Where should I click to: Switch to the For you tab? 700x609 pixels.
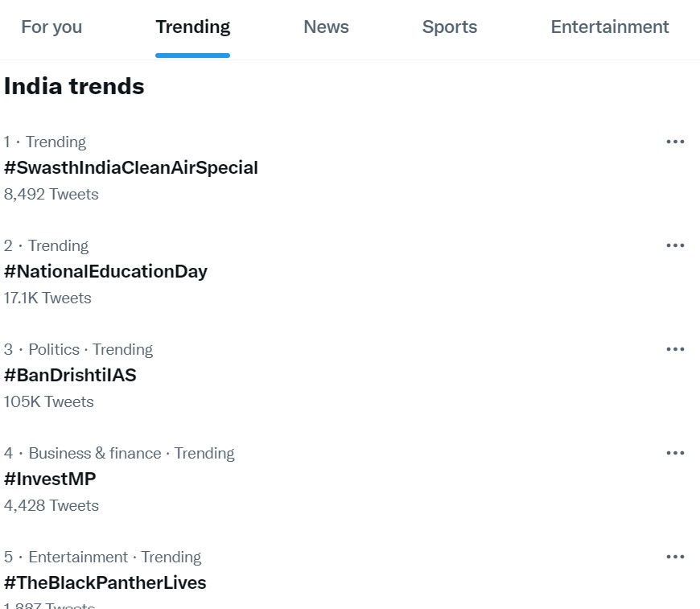51,27
